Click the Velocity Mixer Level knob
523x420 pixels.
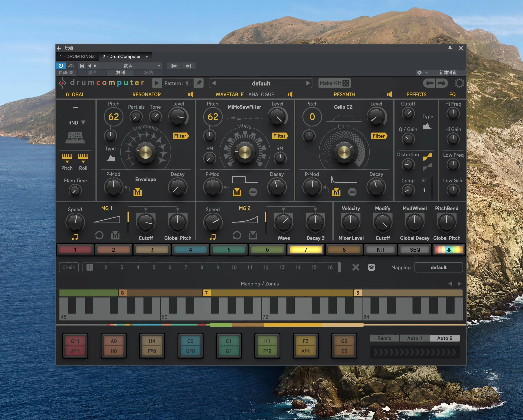350,222
